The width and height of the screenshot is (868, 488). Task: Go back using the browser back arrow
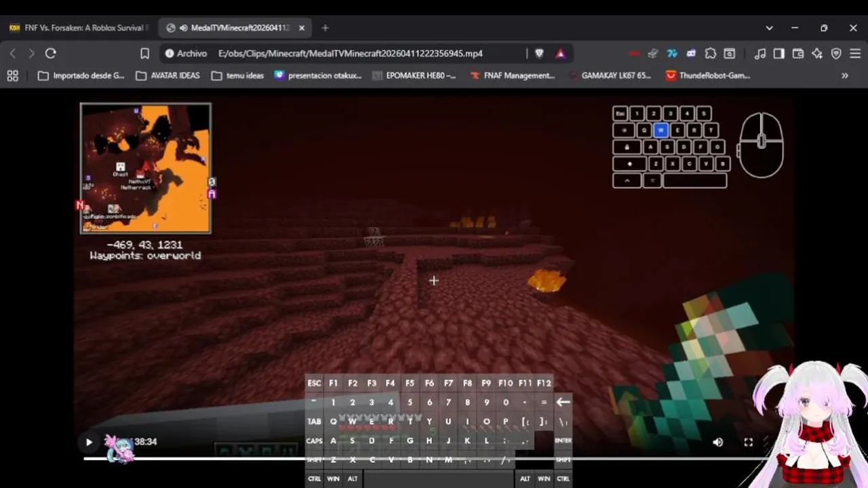[13, 54]
